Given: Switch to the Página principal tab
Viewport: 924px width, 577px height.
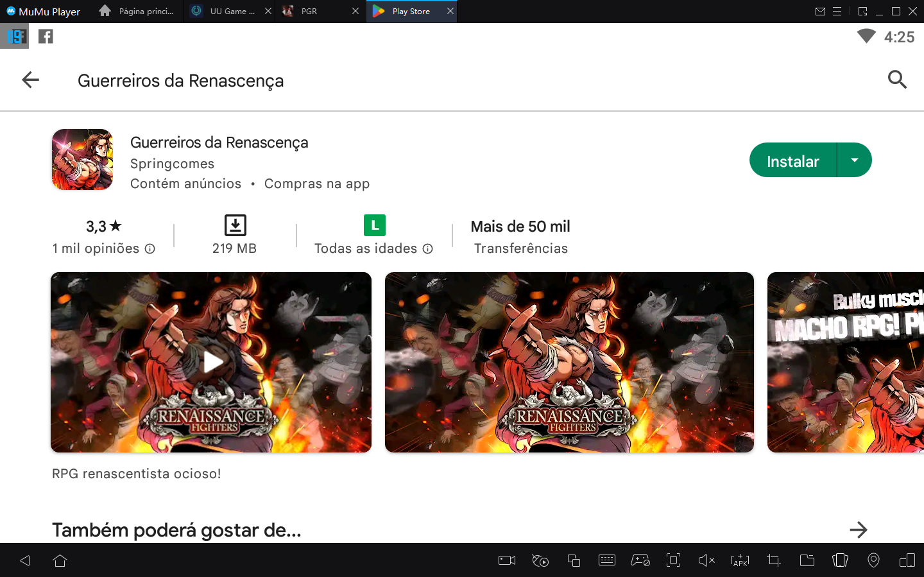Looking at the screenshot, I should [x=138, y=12].
